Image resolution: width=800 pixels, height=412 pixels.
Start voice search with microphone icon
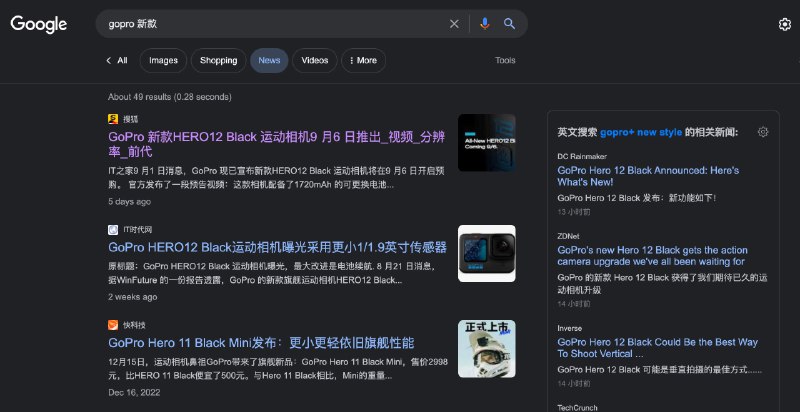pyautogui.click(x=485, y=23)
